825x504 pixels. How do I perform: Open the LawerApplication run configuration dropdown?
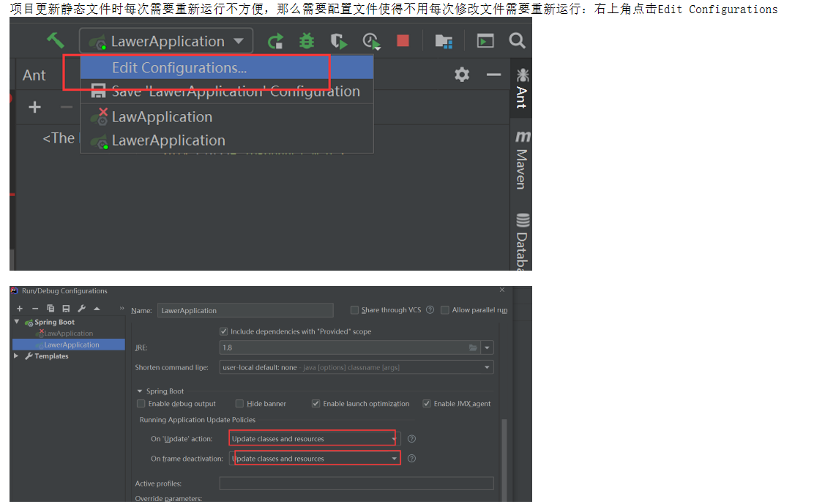coord(165,41)
